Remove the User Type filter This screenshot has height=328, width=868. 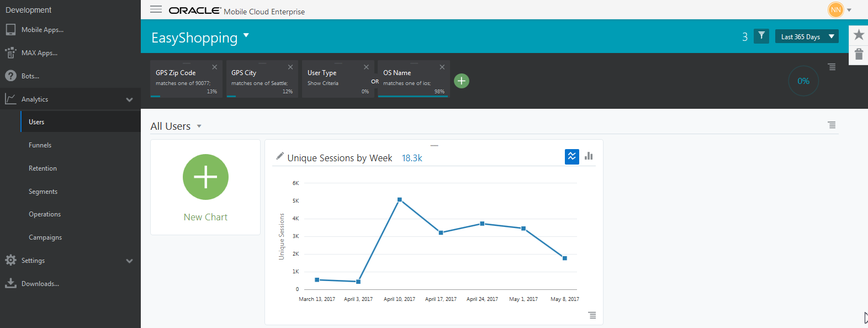(x=366, y=67)
